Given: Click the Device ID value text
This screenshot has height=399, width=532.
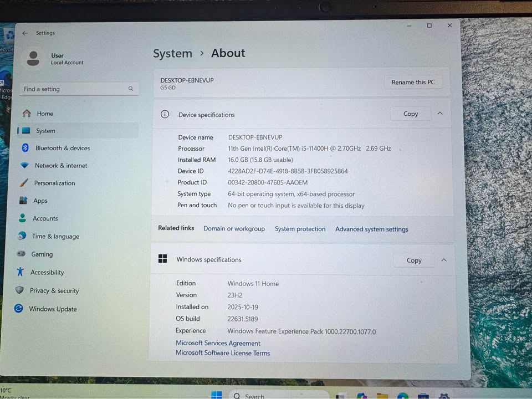Looking at the screenshot, I should (x=288, y=171).
